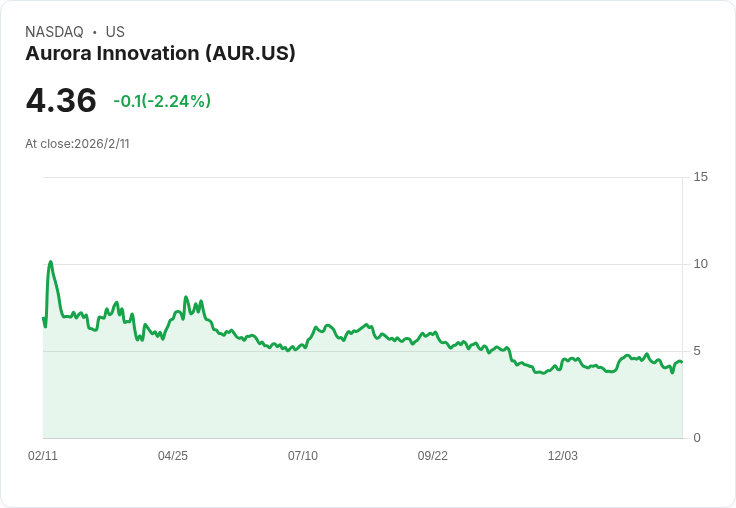Click the 15 label on the y-axis
The width and height of the screenshot is (736, 508).
point(700,177)
